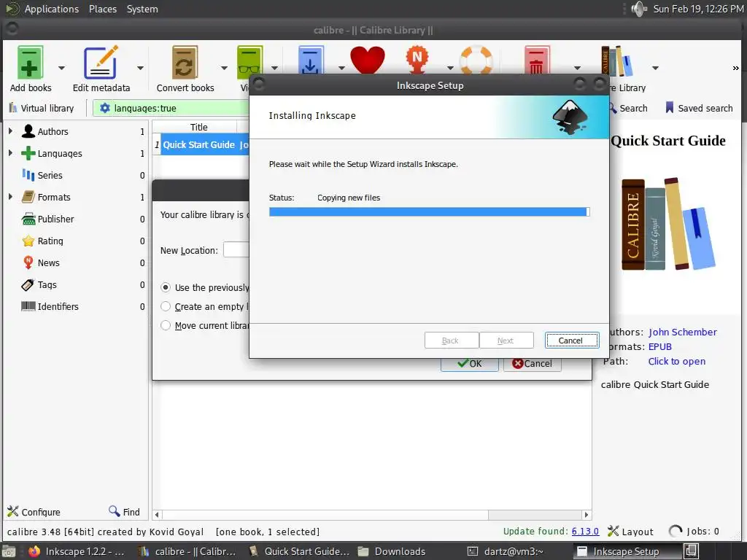Select the Tags icon in sidebar

[x=28, y=285]
